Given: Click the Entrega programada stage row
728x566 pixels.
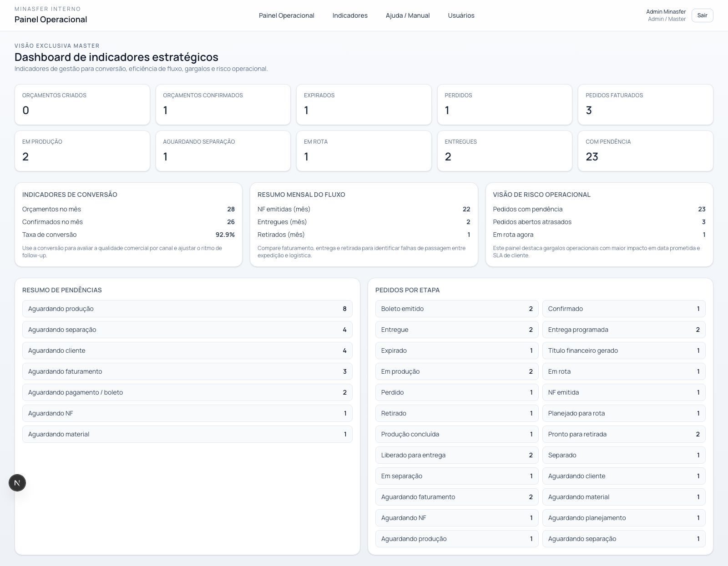Looking at the screenshot, I should tap(623, 330).
